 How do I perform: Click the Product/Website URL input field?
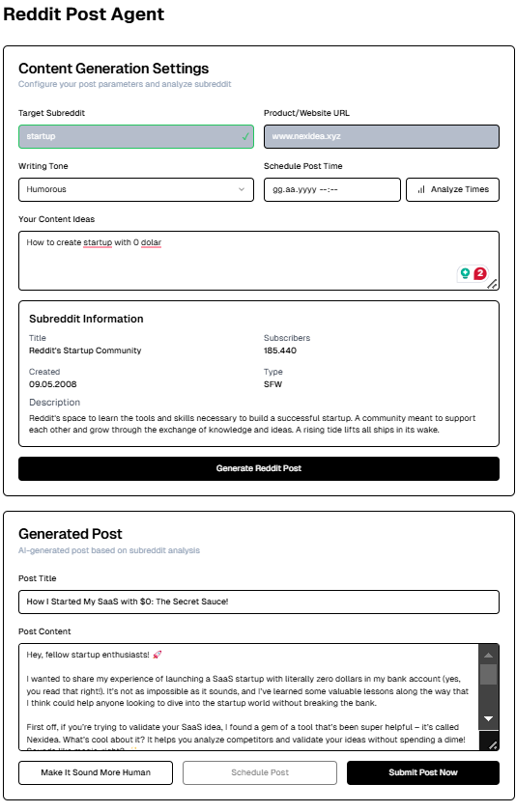click(x=382, y=137)
